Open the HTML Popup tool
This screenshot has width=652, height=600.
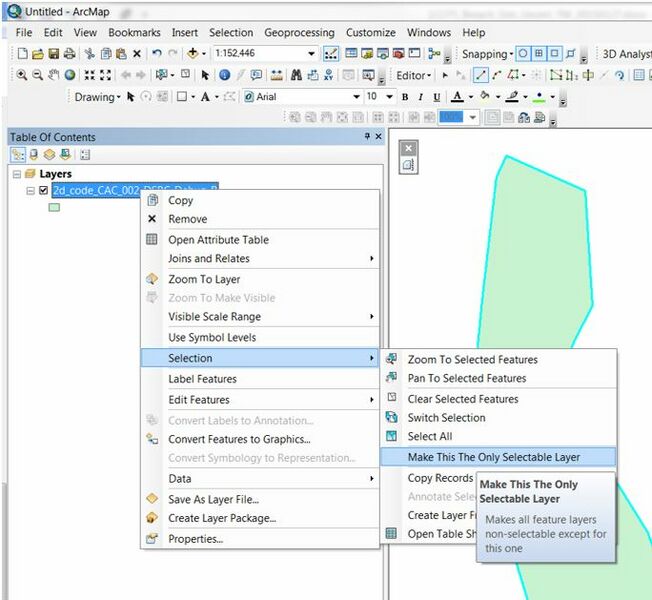tap(256, 75)
